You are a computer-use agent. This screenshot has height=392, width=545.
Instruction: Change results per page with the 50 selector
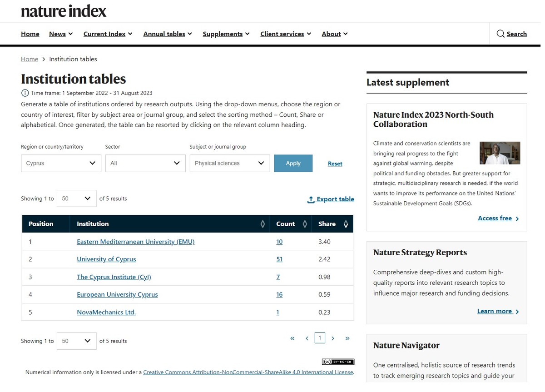[76, 198]
